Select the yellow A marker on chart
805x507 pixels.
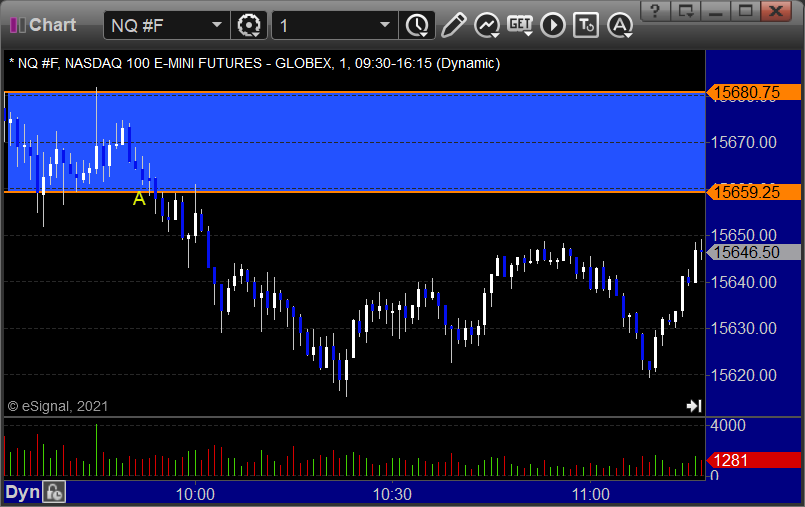tap(139, 199)
